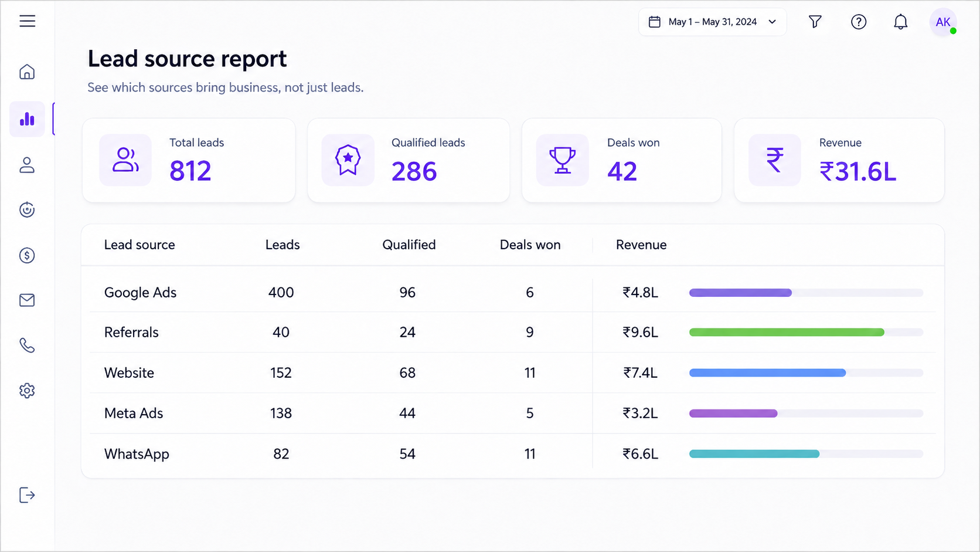Screen dimensions: 980x552
Task: Open the dollar coin sidebar icon
Action: 27,255
